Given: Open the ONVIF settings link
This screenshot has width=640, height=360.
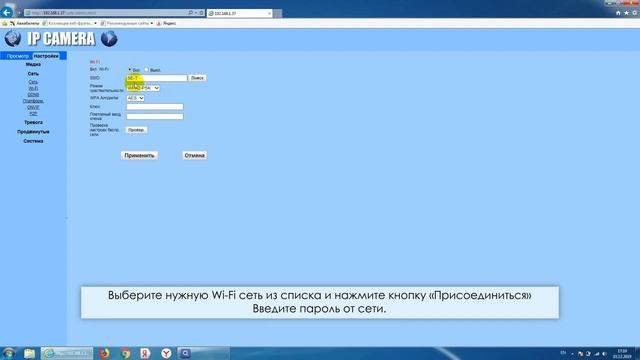Looking at the screenshot, I should tap(33, 107).
